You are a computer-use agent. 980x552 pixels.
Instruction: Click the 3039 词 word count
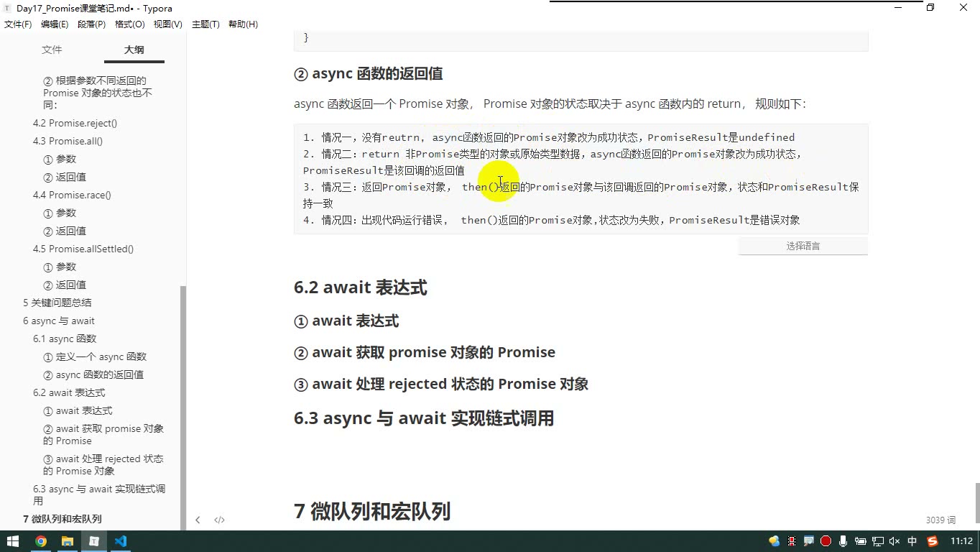(940, 520)
